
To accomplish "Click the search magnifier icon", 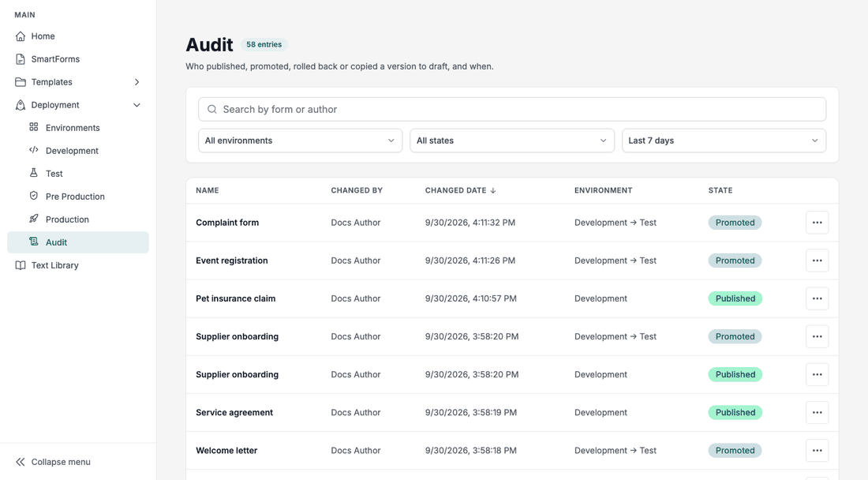I will coord(212,110).
